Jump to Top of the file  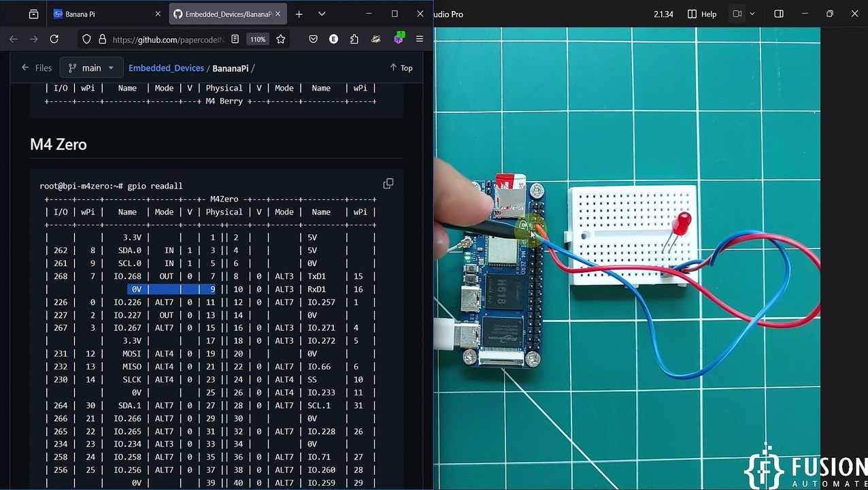(401, 67)
